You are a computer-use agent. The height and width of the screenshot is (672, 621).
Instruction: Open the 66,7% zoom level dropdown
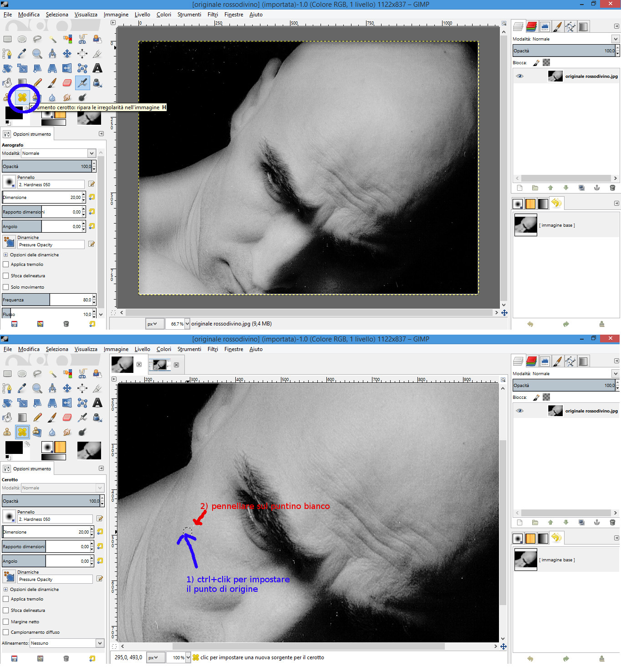pyautogui.click(x=187, y=324)
